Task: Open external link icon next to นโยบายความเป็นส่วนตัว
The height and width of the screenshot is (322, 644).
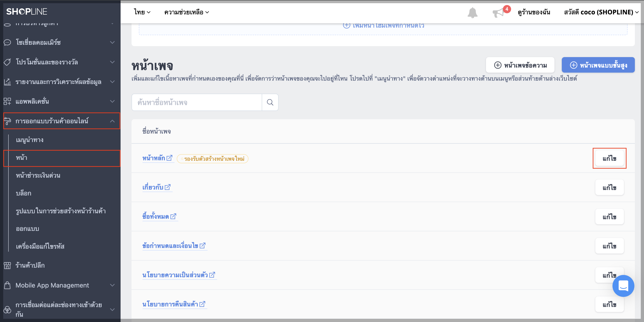Action: [212, 275]
